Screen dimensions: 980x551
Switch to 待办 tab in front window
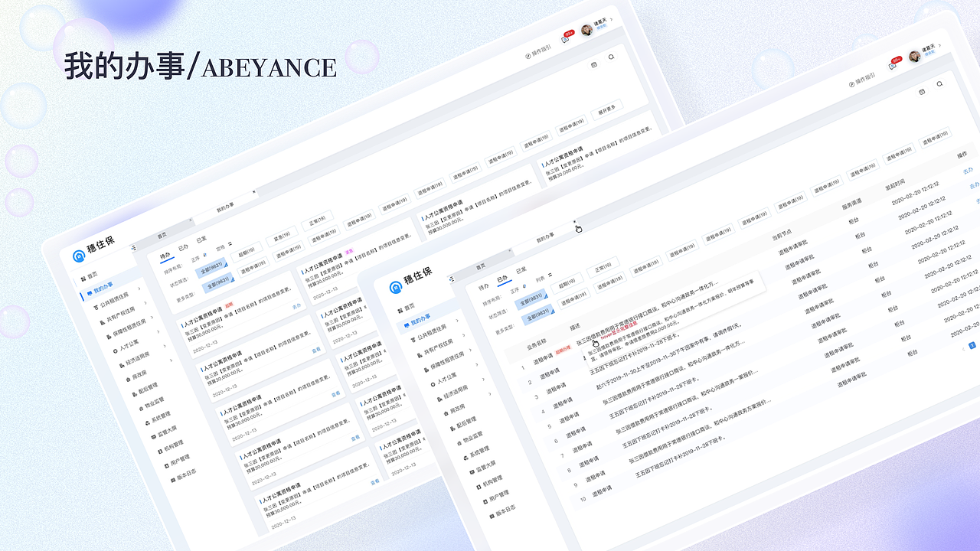coord(483,288)
